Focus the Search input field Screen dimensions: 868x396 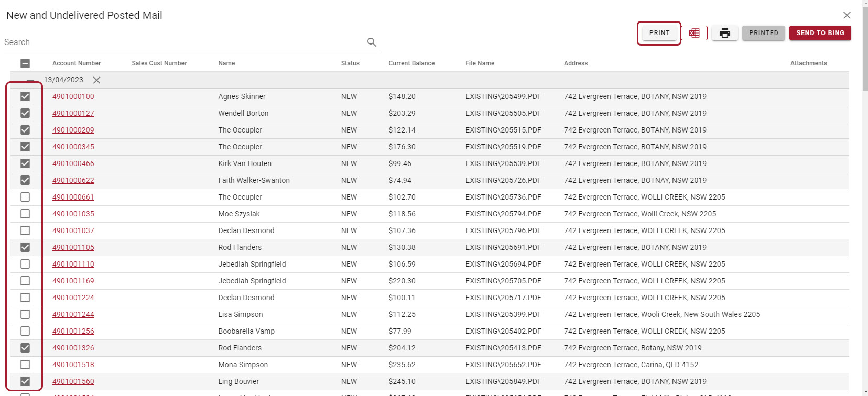pyautogui.click(x=183, y=42)
